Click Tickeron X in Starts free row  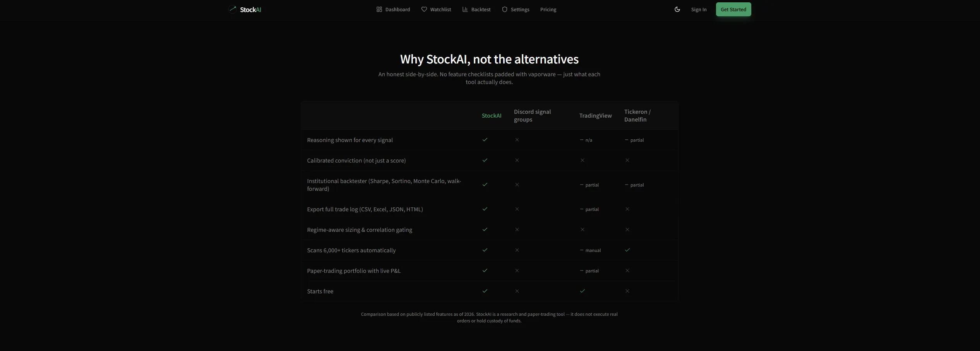pos(627,291)
